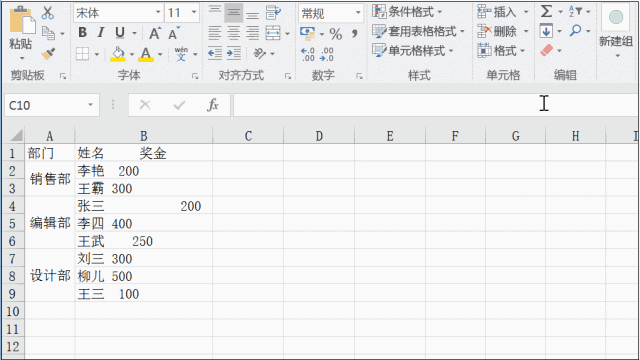The height and width of the screenshot is (360, 640).
Task: Click text orientation icon
Action: pos(260,53)
